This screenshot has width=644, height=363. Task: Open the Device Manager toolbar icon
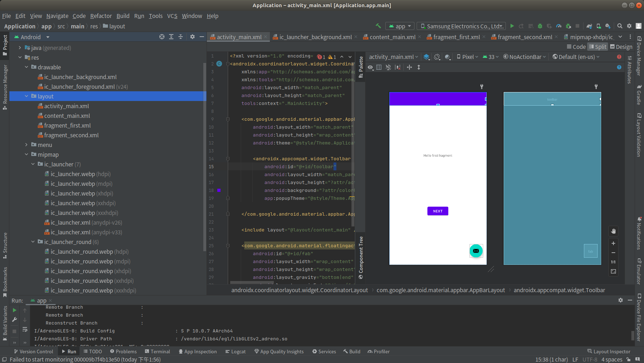[599, 26]
